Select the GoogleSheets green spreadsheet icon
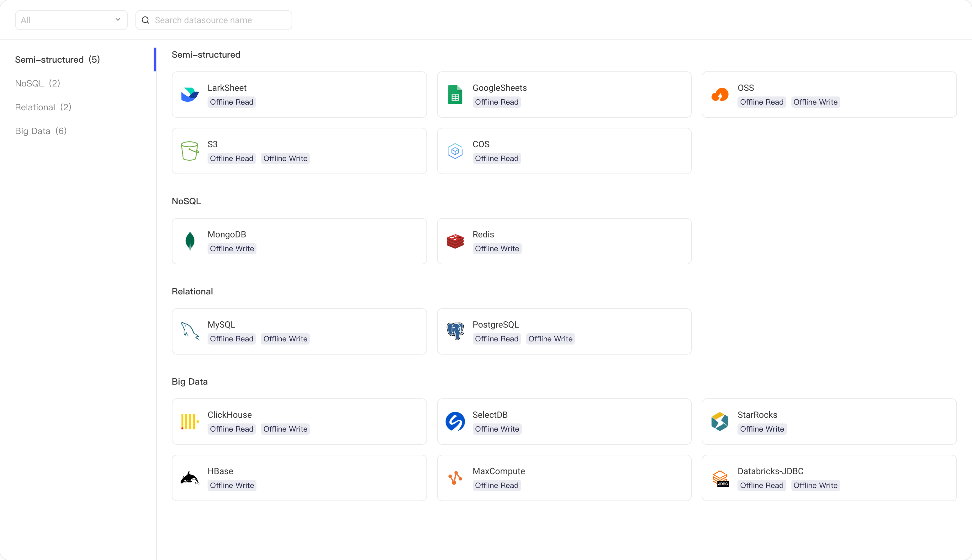Viewport: 972px width, 560px height. (x=455, y=95)
